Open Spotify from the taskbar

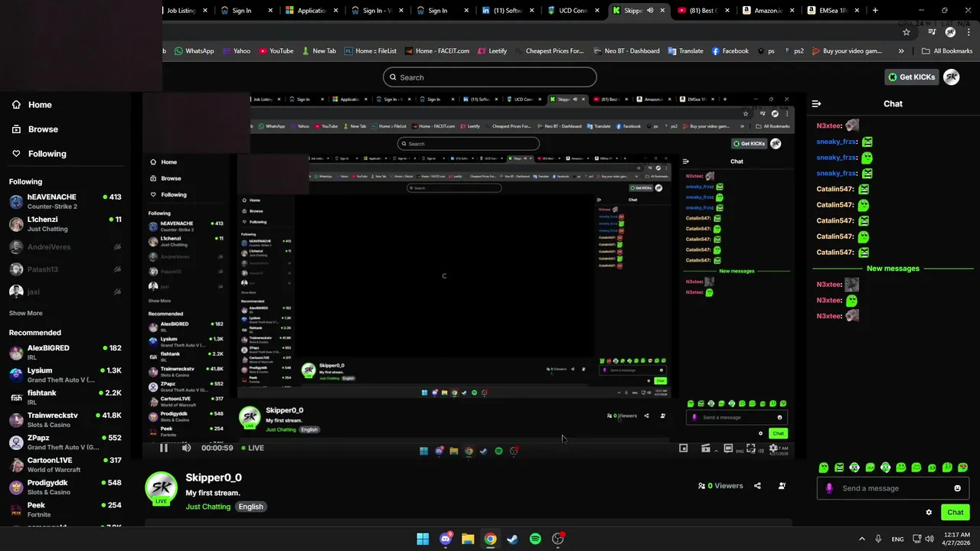(x=535, y=539)
